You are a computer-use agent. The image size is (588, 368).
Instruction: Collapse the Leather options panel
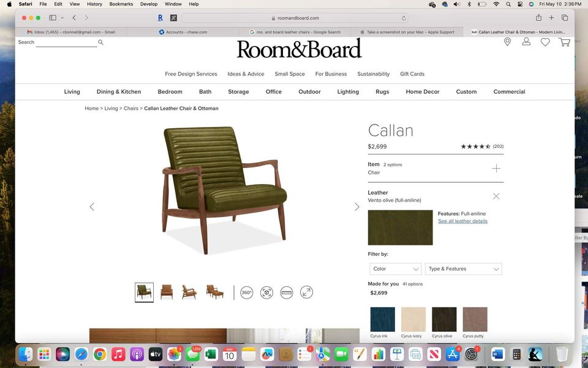496,196
